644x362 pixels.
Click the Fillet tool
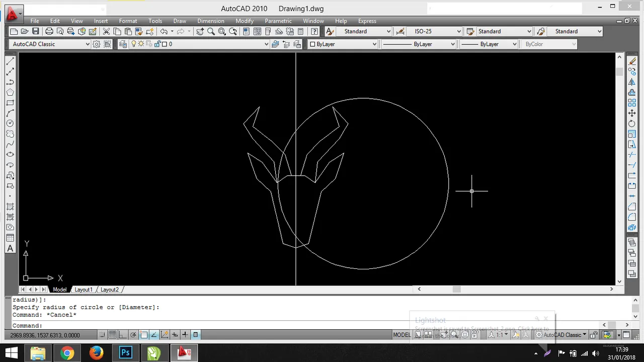[632, 218]
